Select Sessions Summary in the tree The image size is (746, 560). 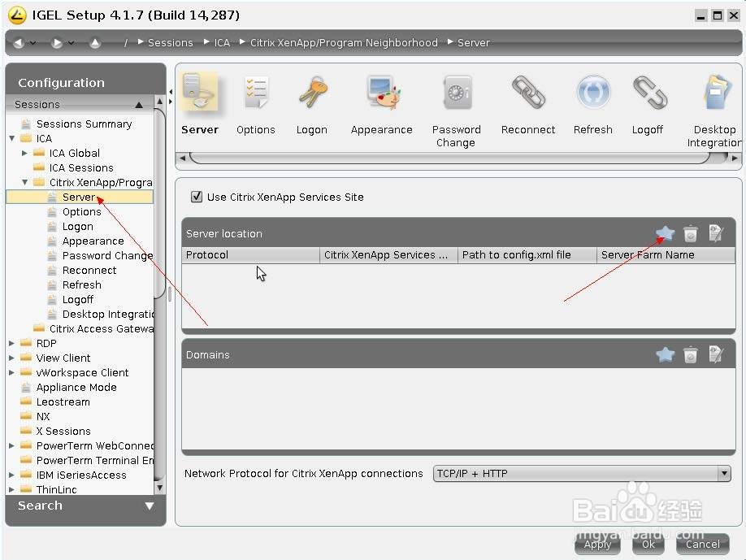(x=84, y=124)
